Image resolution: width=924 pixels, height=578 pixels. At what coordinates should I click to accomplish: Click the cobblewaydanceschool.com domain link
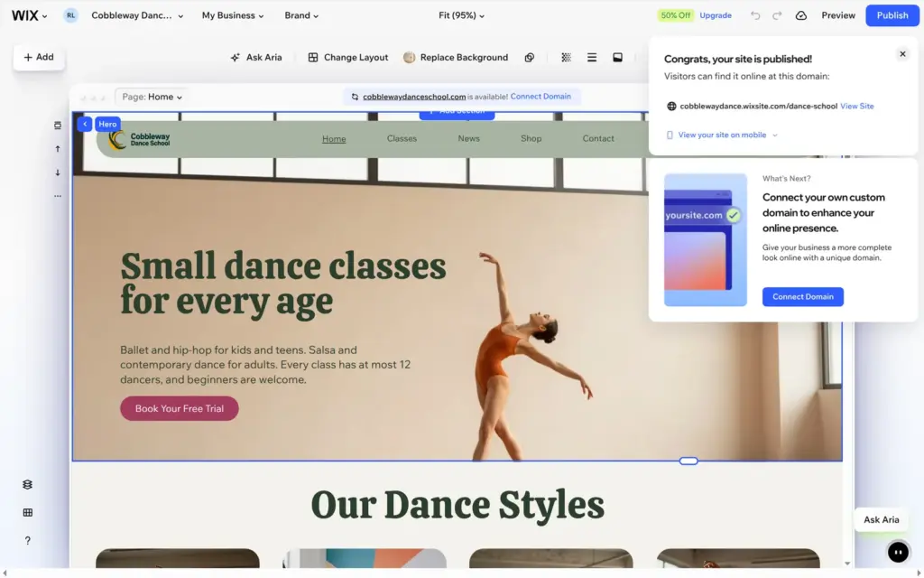(x=414, y=97)
